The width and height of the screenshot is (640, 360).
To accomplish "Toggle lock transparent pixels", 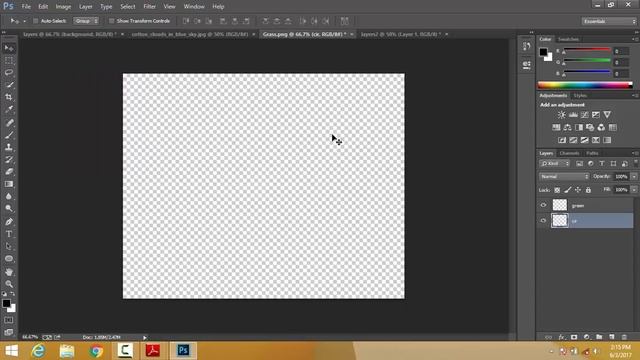I will click(x=557, y=190).
